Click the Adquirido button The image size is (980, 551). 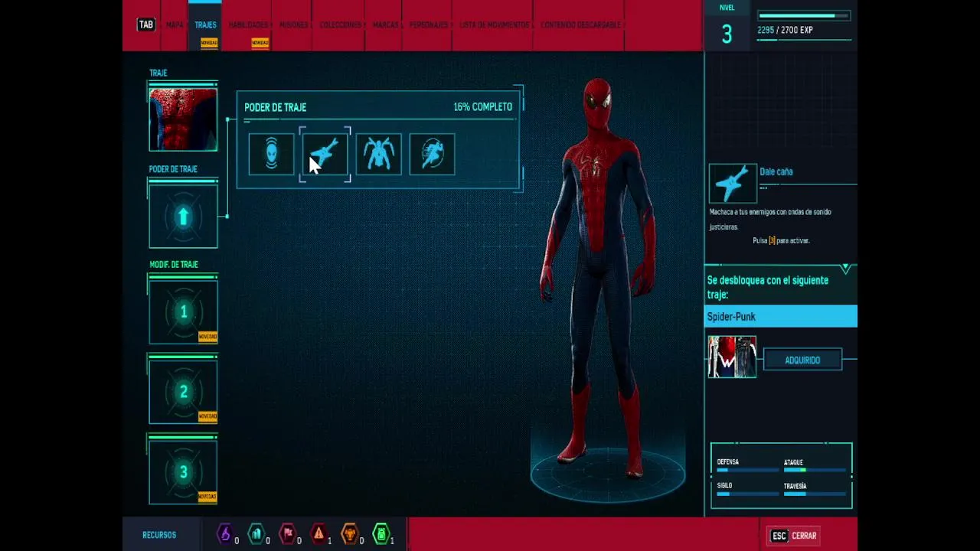(x=802, y=360)
